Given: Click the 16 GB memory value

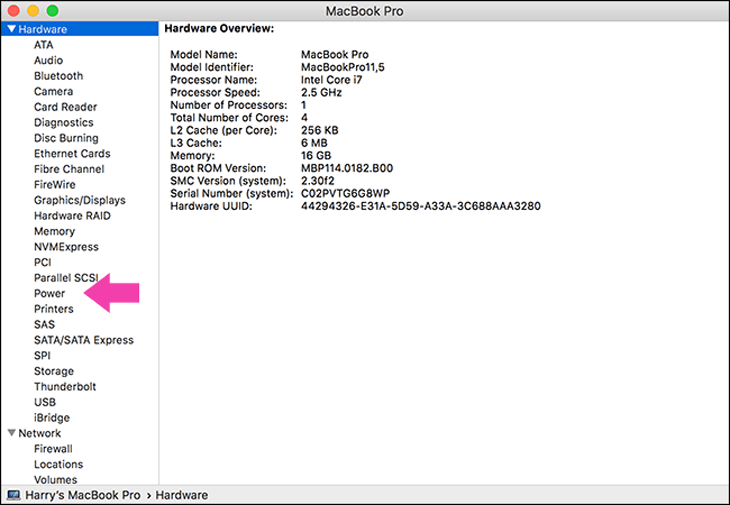Looking at the screenshot, I should 316,155.
